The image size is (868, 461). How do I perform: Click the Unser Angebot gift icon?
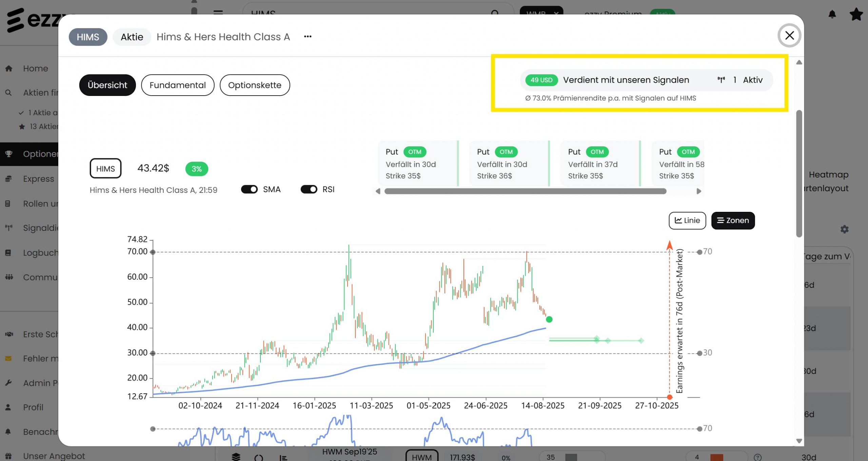[8, 456]
